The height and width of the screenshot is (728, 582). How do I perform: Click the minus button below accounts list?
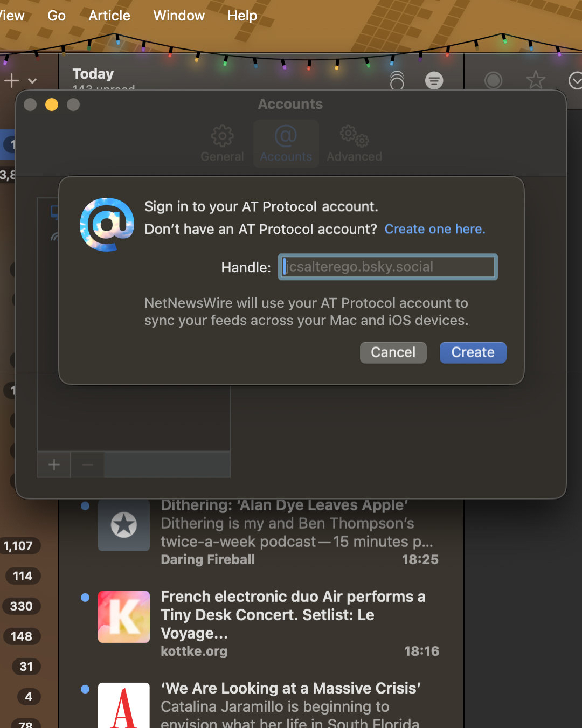pos(88,464)
